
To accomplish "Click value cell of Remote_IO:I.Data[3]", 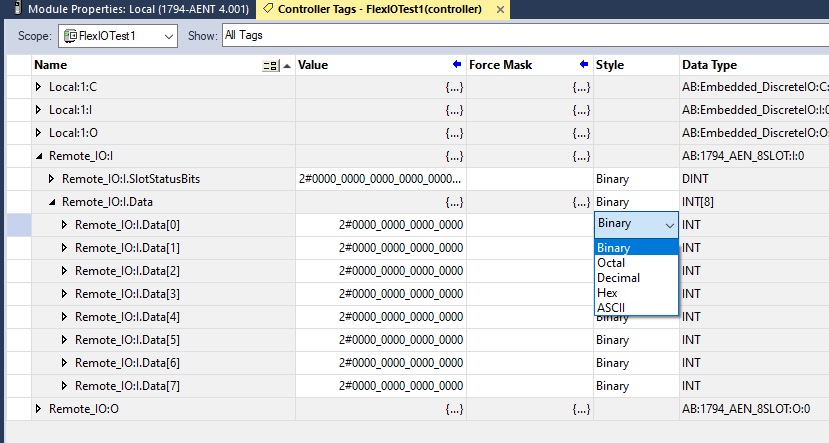I will (x=381, y=293).
